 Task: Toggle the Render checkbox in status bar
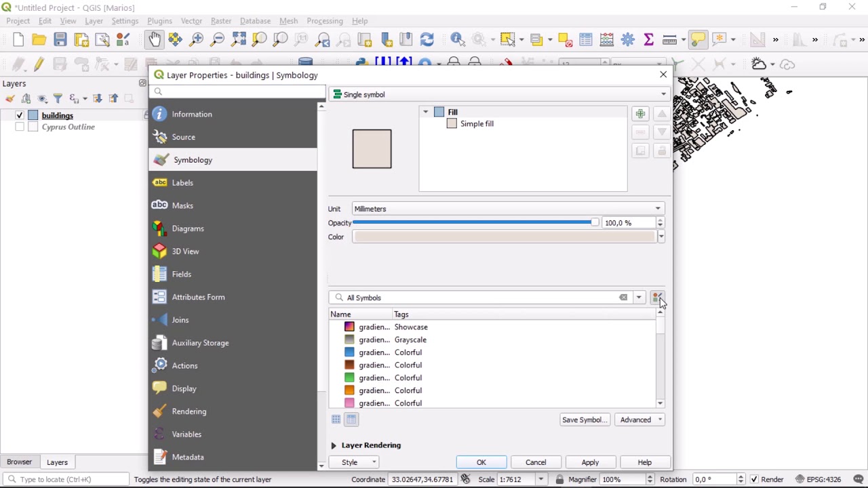tap(755, 479)
